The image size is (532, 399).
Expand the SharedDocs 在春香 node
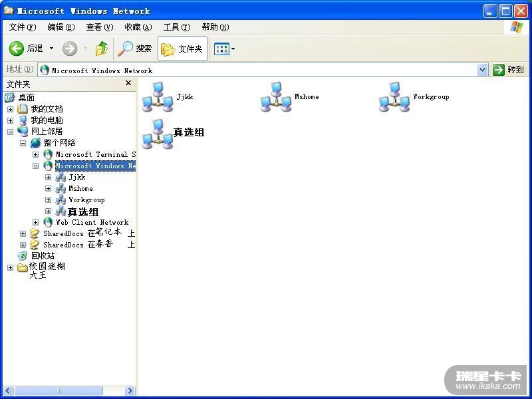coord(23,245)
